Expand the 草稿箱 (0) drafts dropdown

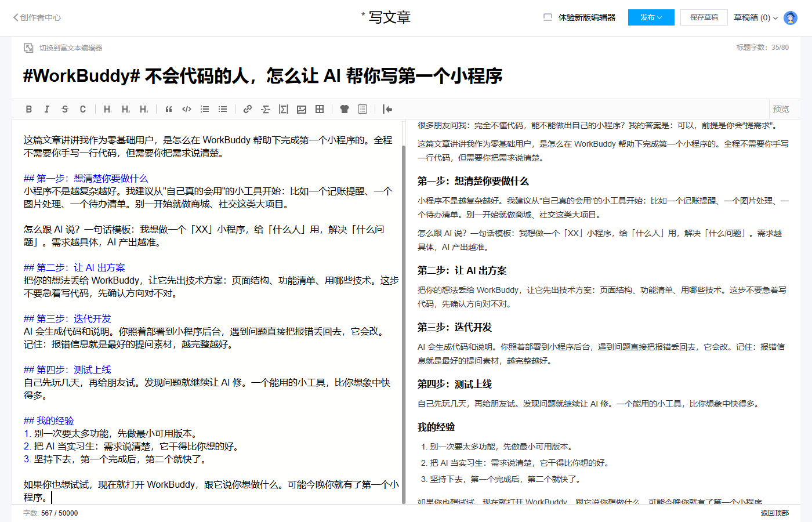756,17
